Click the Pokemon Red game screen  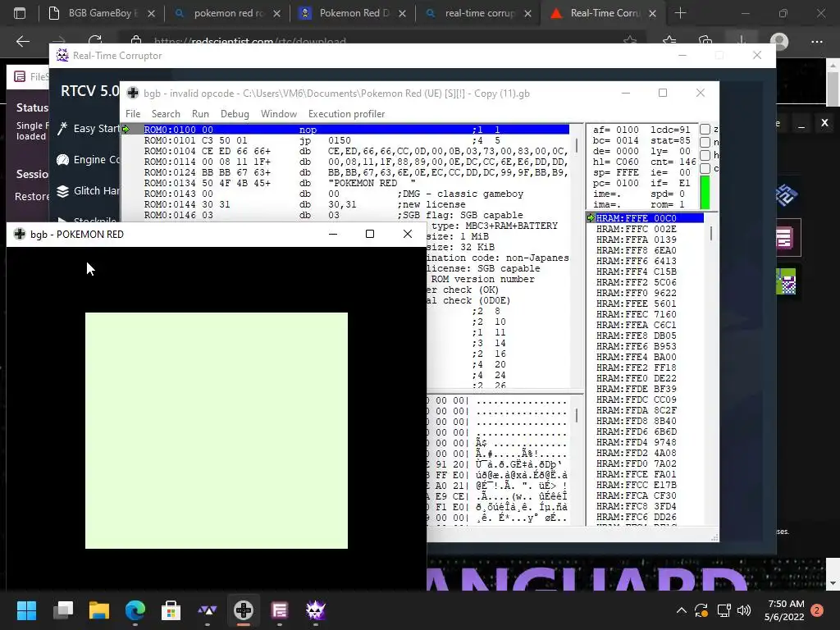[x=217, y=430]
